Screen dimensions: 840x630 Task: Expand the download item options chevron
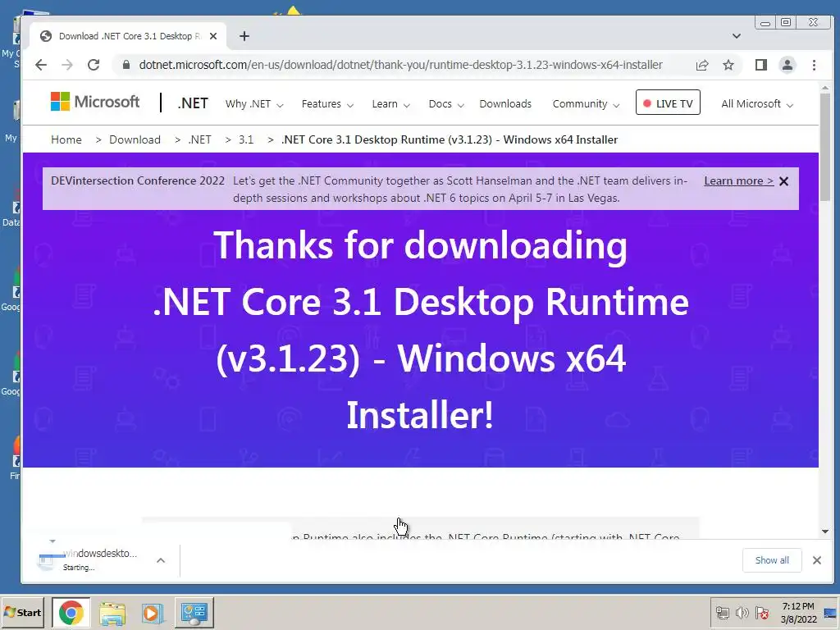click(x=161, y=560)
